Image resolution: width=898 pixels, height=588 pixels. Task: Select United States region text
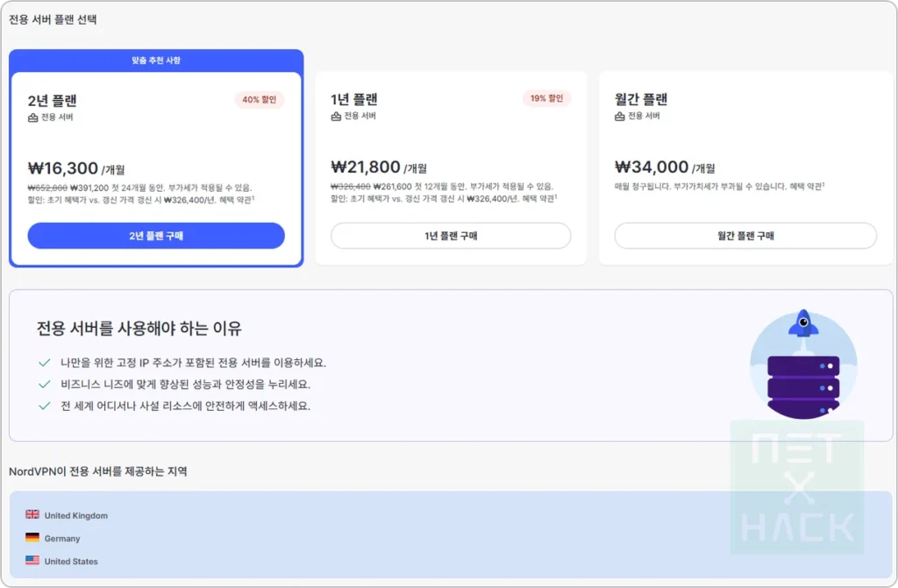71,561
